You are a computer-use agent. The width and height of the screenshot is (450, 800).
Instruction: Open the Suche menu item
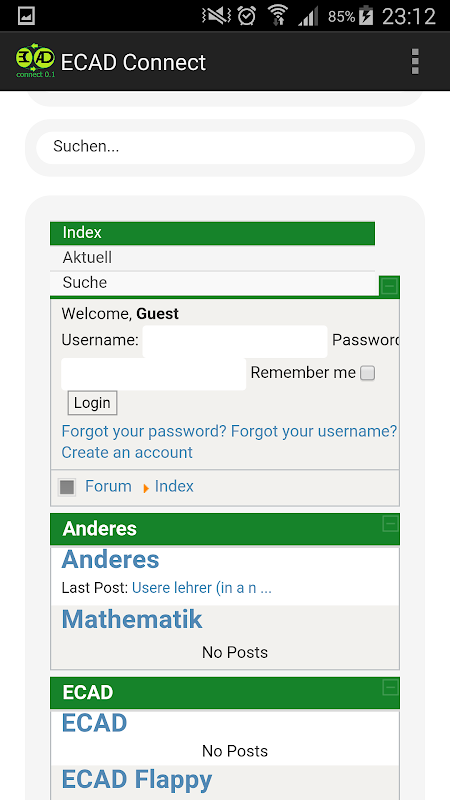point(212,283)
